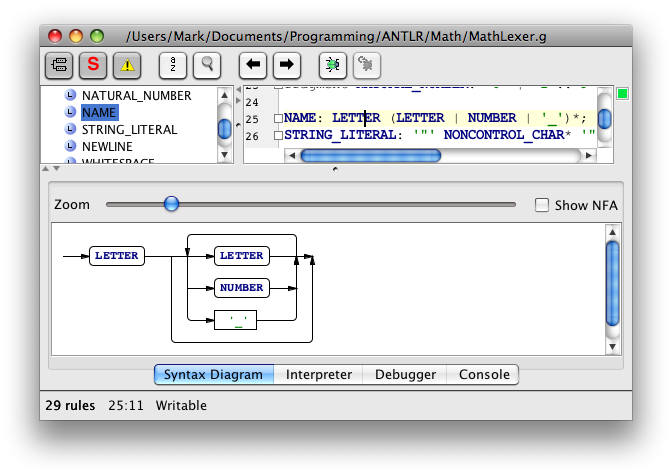Switch to the Interpreter tab
672x475 pixels.
click(319, 375)
